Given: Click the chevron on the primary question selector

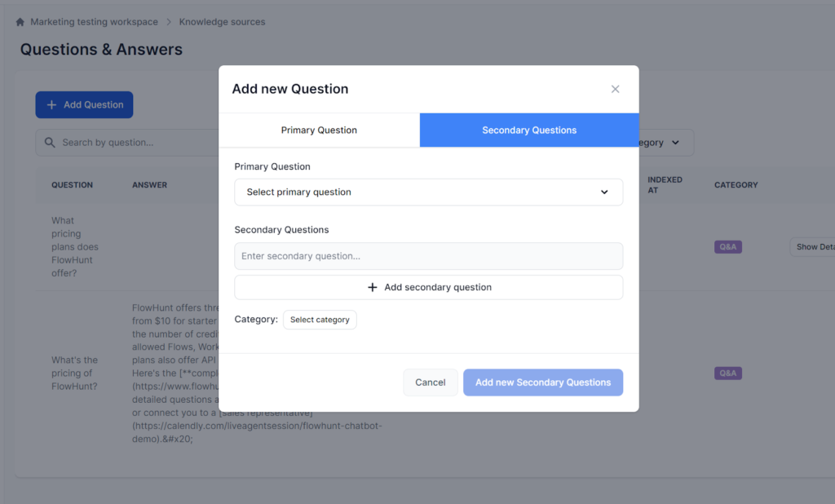Looking at the screenshot, I should coord(604,192).
